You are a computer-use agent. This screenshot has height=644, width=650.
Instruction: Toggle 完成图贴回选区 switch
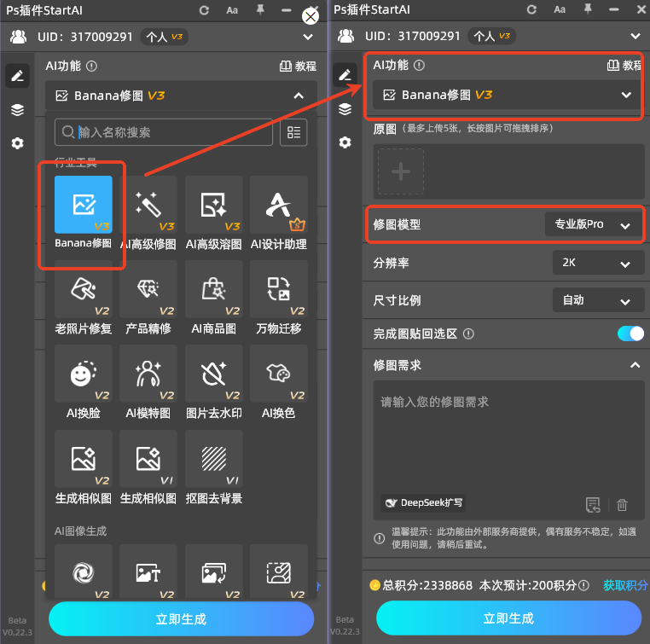(630, 334)
